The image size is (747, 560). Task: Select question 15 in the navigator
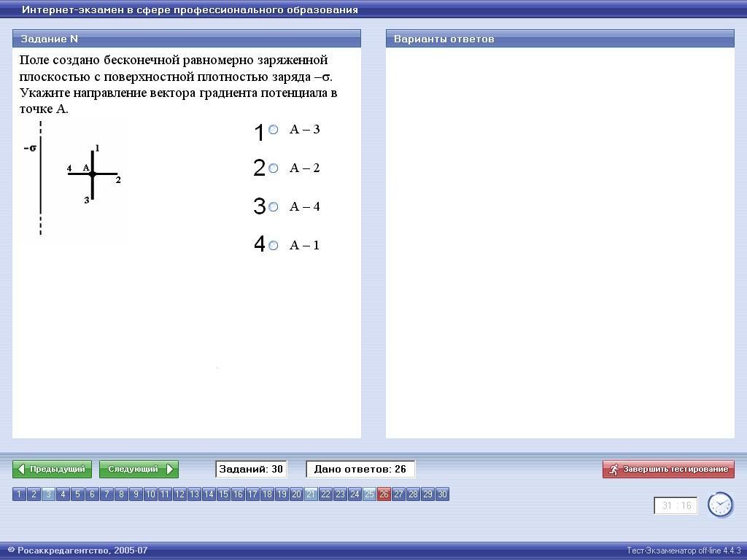coord(223,494)
